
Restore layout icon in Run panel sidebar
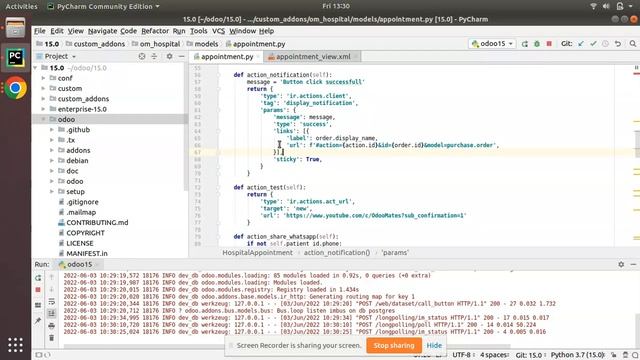38,305
